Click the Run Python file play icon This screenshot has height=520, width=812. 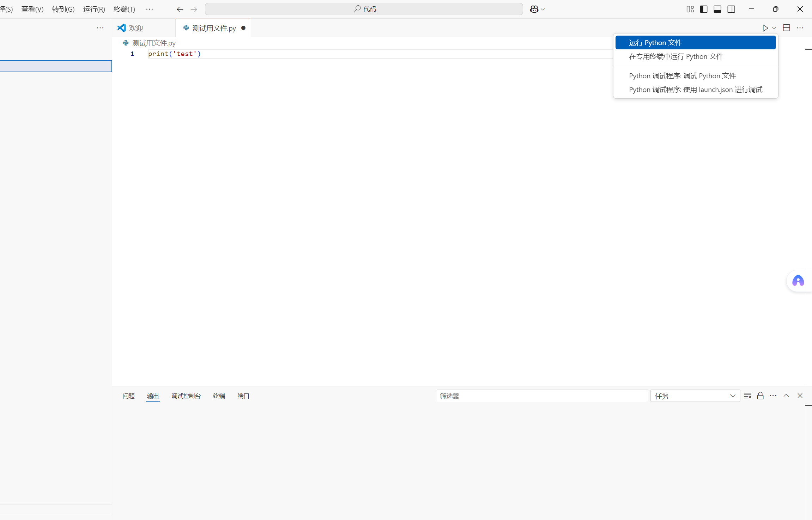tap(765, 28)
